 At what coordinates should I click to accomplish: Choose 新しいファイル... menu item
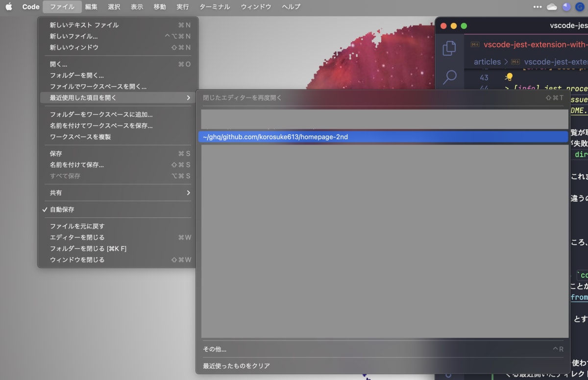118,36
